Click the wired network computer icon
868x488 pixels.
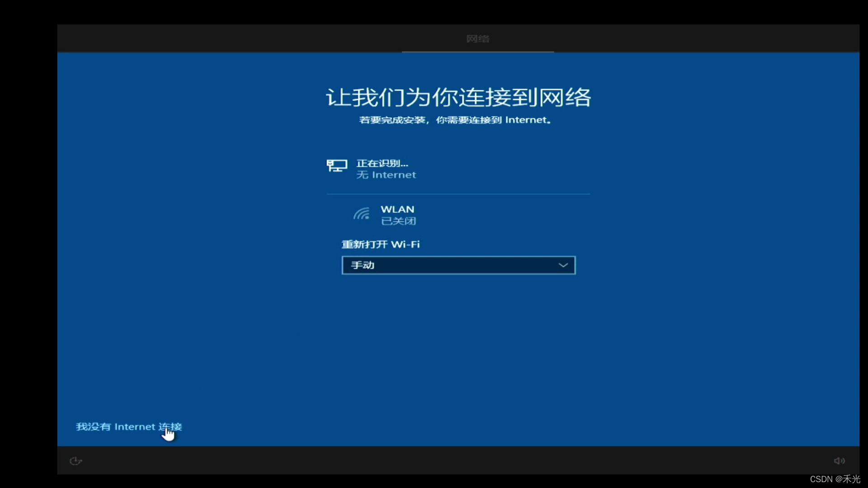pos(337,165)
